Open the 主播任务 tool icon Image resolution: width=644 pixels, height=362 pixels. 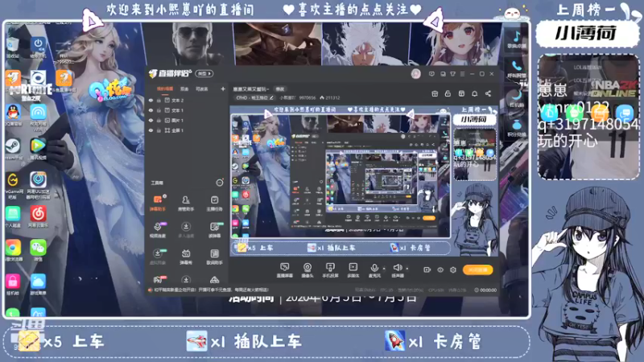click(214, 200)
